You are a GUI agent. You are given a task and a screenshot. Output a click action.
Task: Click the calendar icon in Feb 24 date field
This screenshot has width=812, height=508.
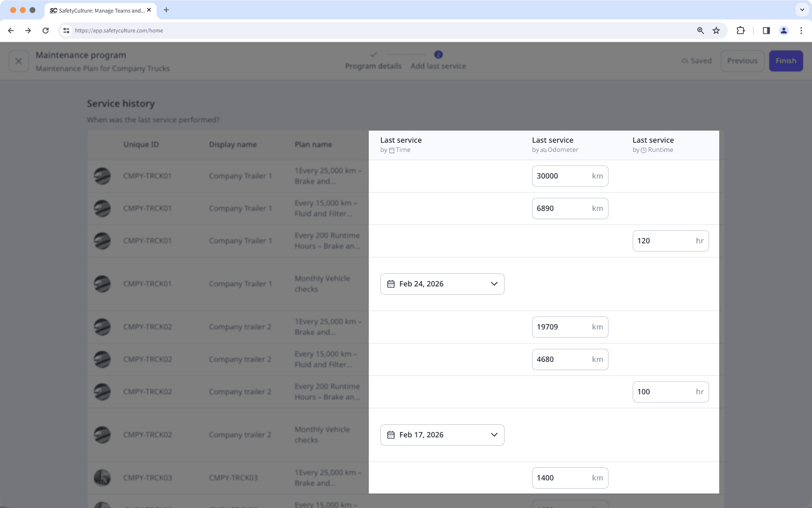tap(391, 284)
